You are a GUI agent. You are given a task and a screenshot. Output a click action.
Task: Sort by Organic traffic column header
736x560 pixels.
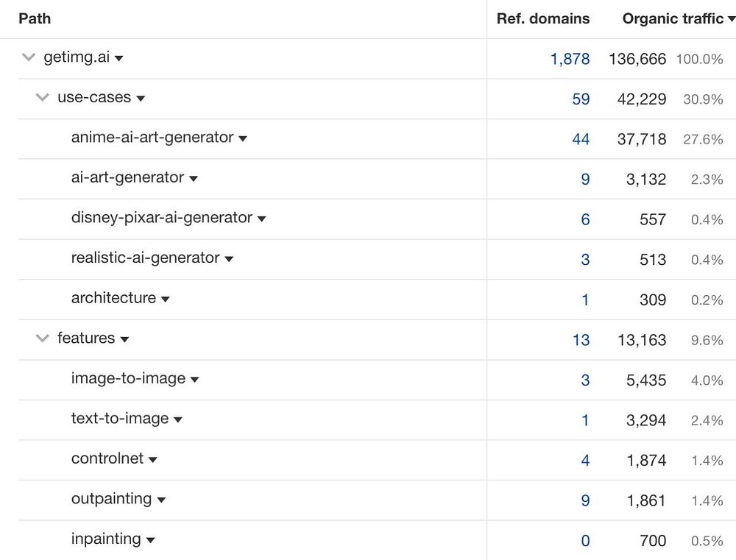click(673, 18)
